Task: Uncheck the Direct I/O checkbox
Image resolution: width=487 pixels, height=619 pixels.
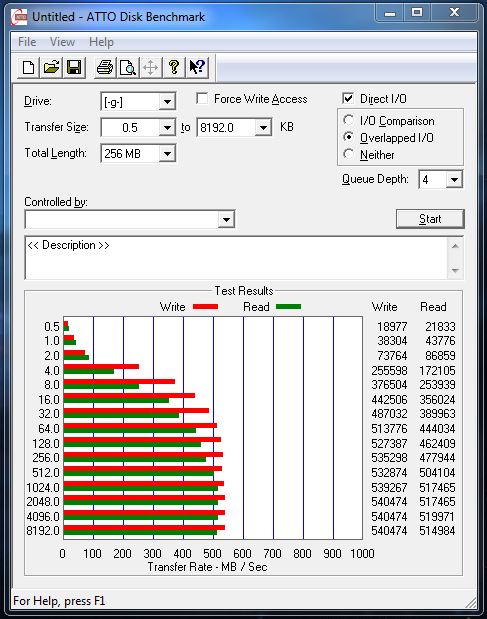Action: 348,98
